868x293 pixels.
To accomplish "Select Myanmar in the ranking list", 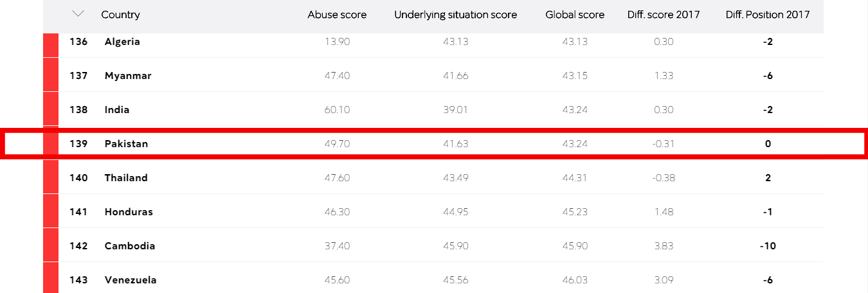I will click(x=128, y=76).
